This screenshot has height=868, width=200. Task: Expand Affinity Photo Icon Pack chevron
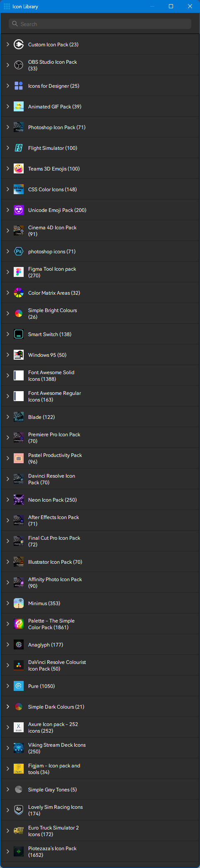pos(7,582)
